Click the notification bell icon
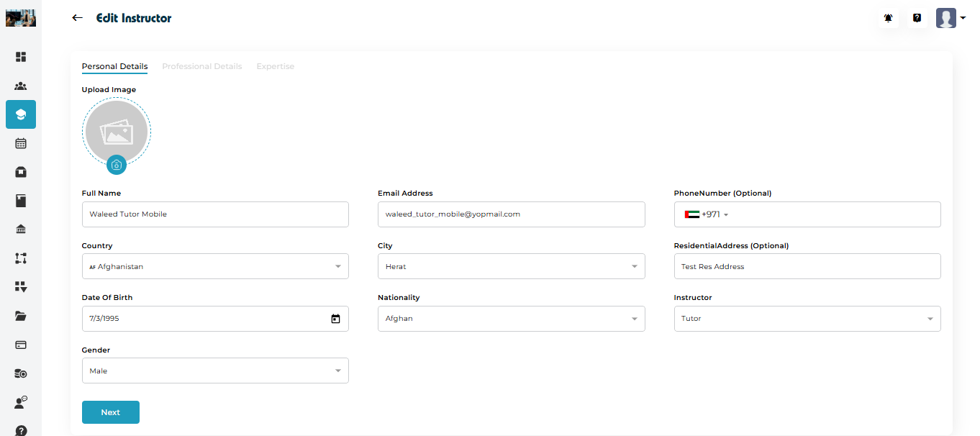This screenshot has width=980, height=436. [x=889, y=18]
